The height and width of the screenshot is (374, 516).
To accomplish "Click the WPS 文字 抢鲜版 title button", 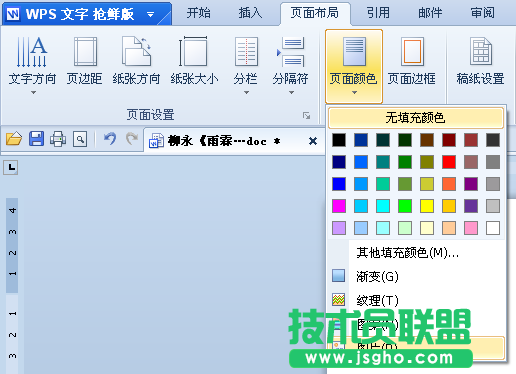I will 87,14.
